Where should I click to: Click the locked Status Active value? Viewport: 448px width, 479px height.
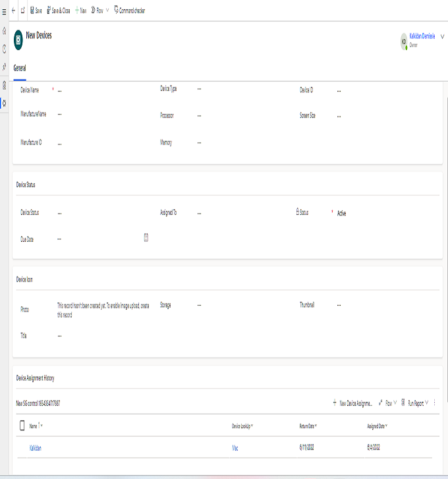click(341, 213)
